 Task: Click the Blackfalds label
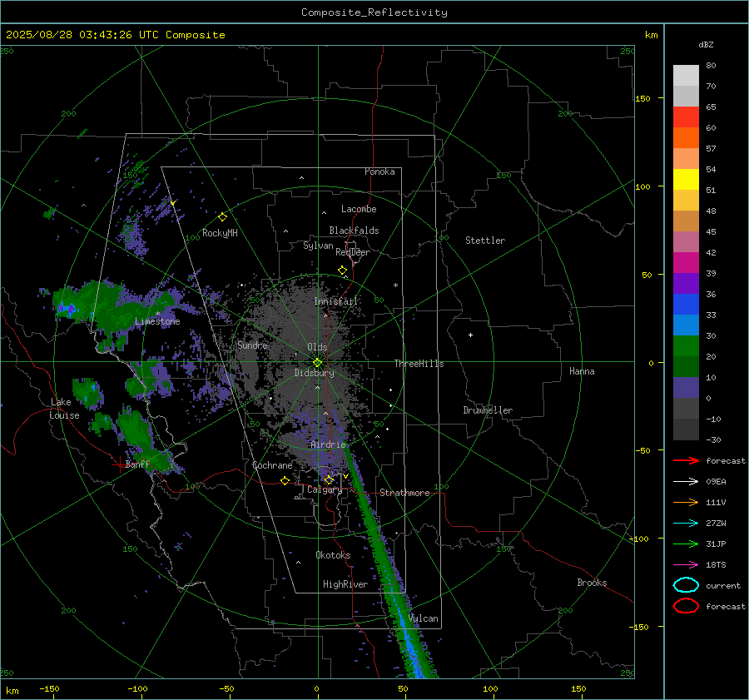pos(354,231)
